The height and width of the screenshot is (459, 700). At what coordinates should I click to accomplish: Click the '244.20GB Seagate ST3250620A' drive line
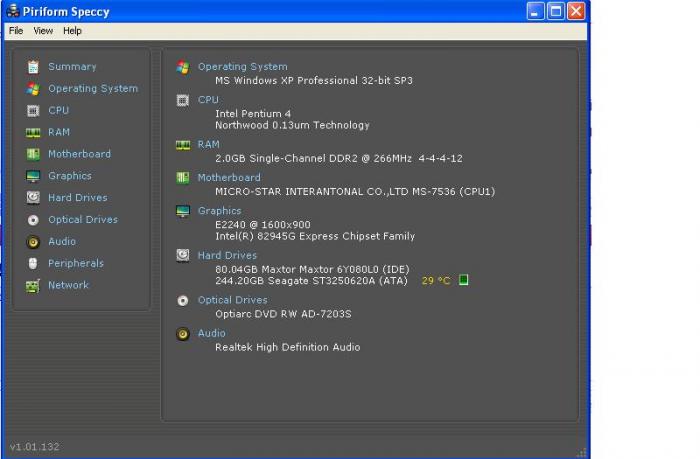pyautogui.click(x=312, y=281)
